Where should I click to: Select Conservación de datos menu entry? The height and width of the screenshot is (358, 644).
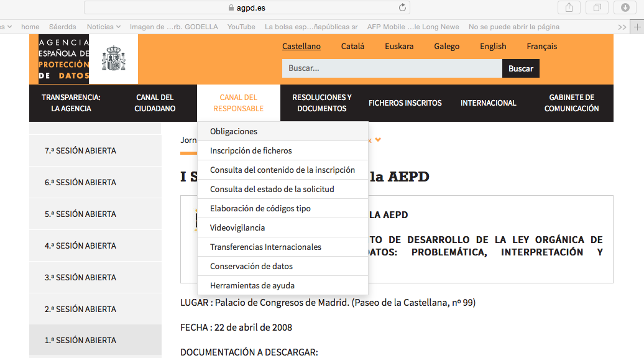(x=283, y=267)
